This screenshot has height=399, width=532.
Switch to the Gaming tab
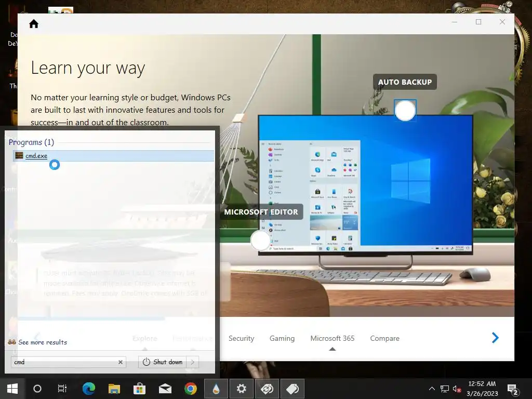click(282, 338)
